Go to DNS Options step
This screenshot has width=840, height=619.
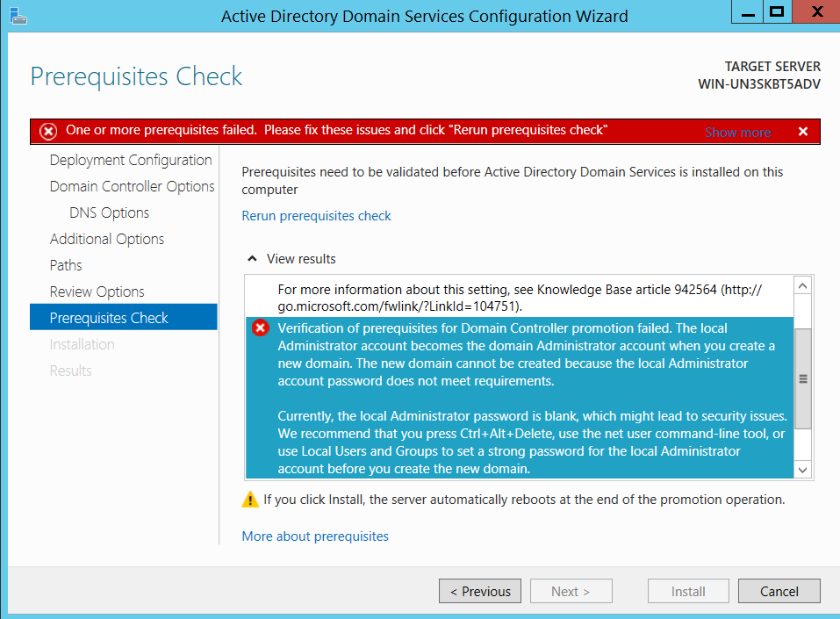110,212
